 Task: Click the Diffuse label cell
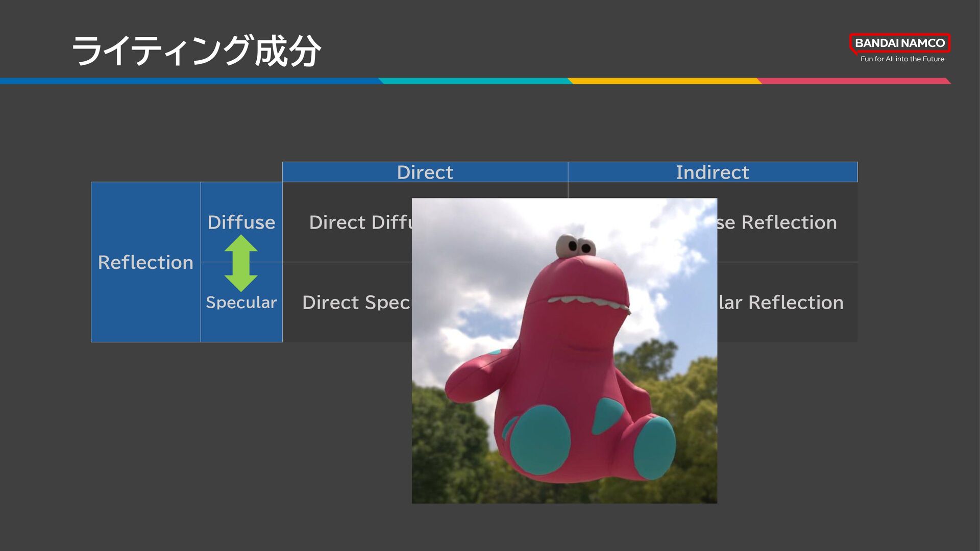pos(241,222)
